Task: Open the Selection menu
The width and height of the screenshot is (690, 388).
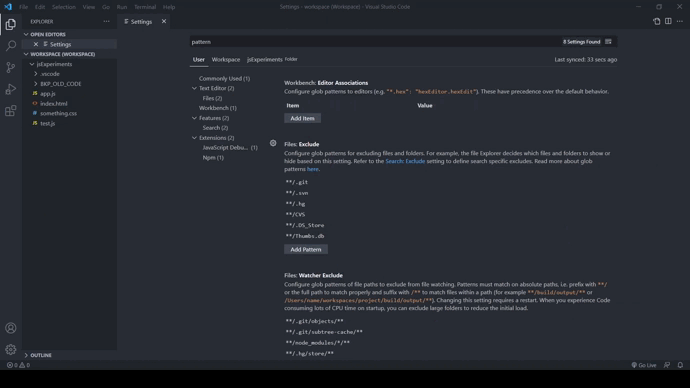Action: coord(64,7)
